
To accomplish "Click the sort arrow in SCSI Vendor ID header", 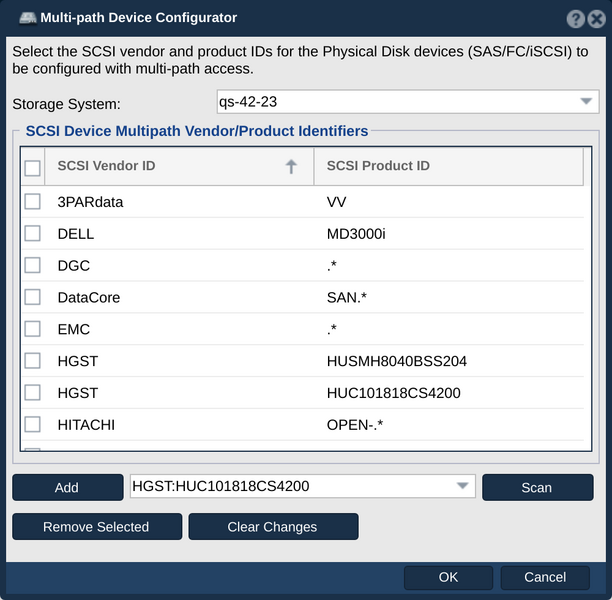I will tap(291, 166).
